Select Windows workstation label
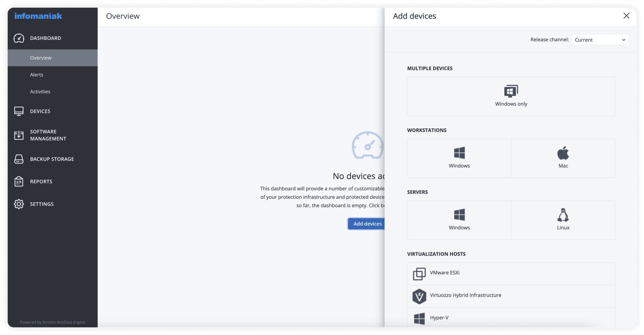Screen dimensions: 644x335 [x=459, y=166]
